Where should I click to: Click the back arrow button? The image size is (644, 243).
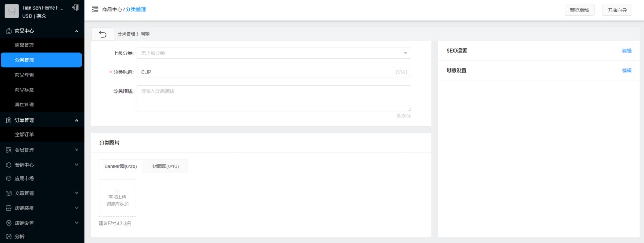(103, 34)
